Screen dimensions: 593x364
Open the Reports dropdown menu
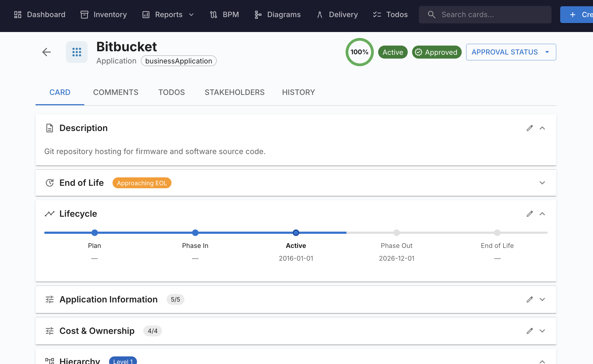tap(168, 15)
